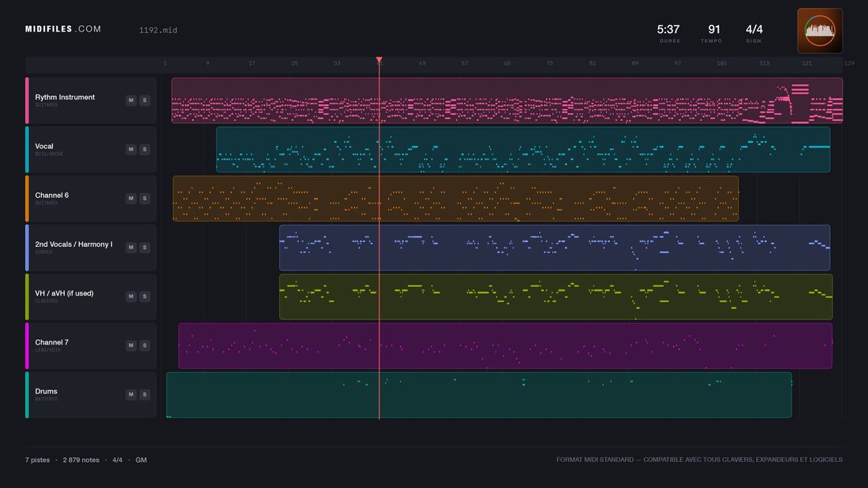Click the '2 879 notes' footer entry
This screenshot has height=488, width=868.
point(80,460)
